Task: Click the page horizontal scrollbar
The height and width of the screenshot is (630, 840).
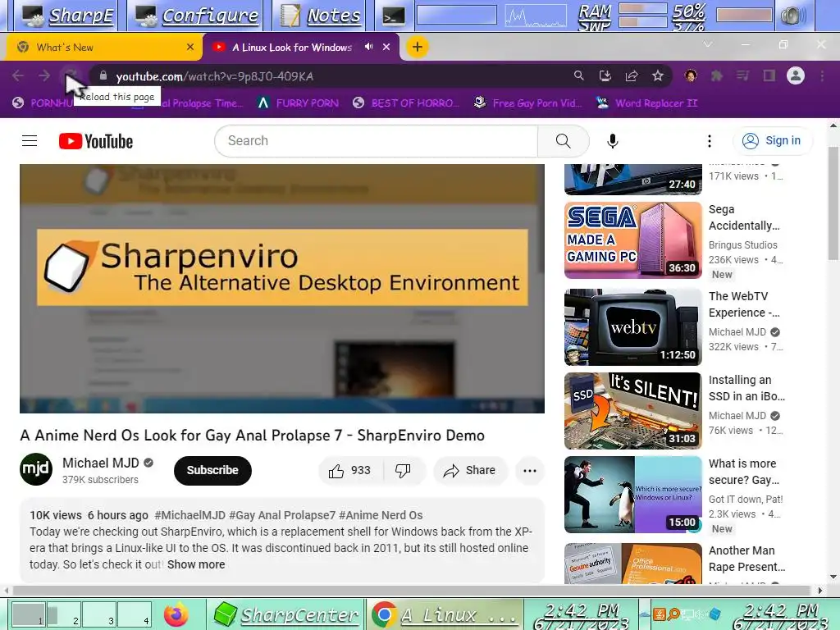Action: coord(413,591)
